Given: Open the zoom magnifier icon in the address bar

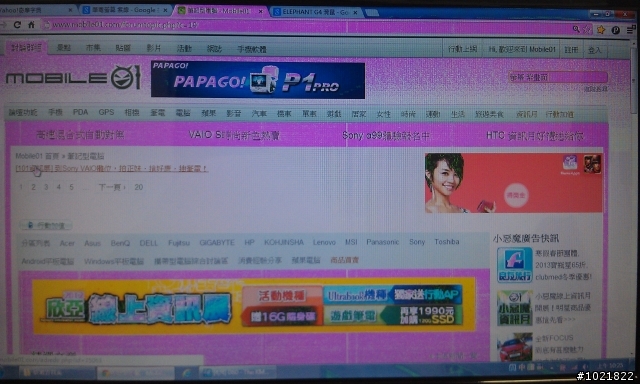Looking at the screenshot, I should (576, 29).
